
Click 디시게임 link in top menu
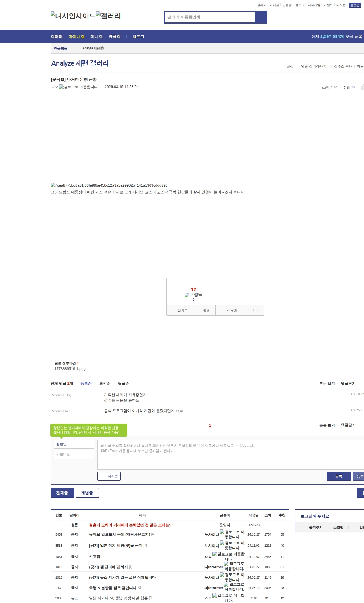314,5
